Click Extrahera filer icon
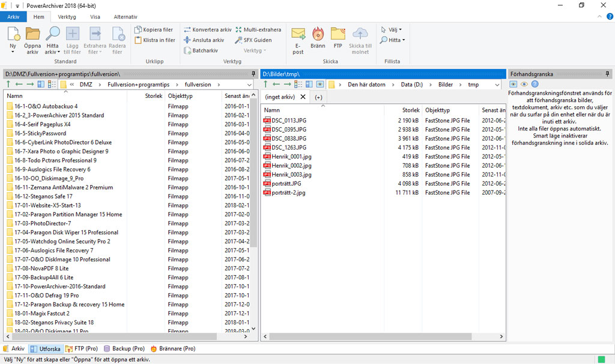This screenshot has width=615, height=364. click(95, 34)
